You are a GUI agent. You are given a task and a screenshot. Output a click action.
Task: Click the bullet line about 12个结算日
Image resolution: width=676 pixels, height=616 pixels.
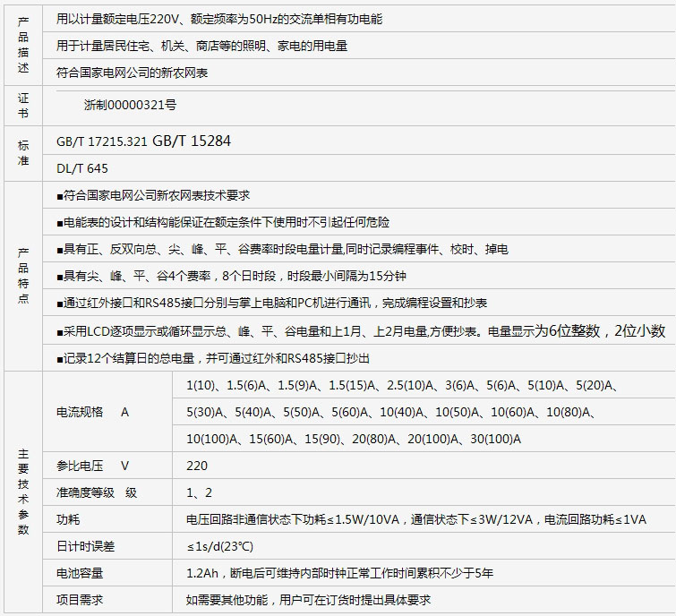click(x=213, y=357)
